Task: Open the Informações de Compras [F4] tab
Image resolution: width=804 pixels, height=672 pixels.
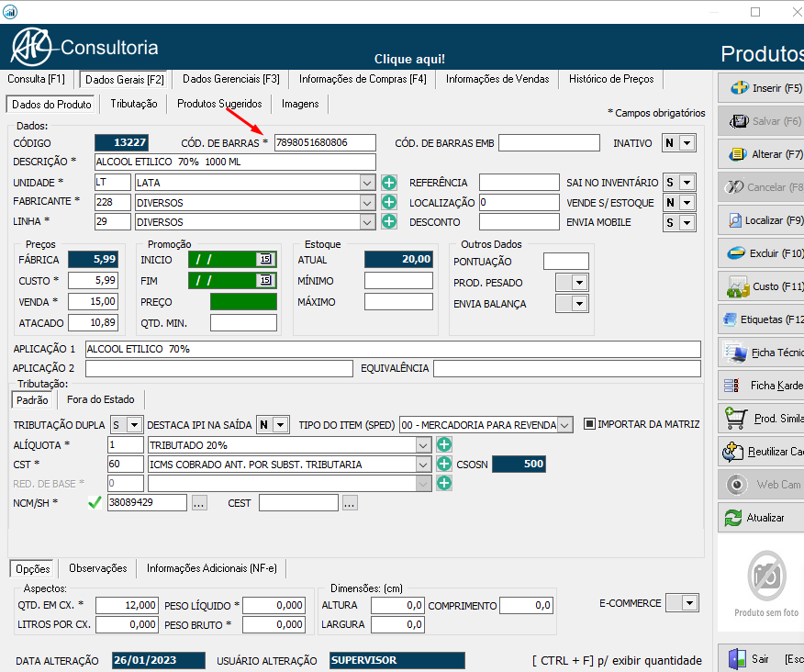Action: [363, 79]
